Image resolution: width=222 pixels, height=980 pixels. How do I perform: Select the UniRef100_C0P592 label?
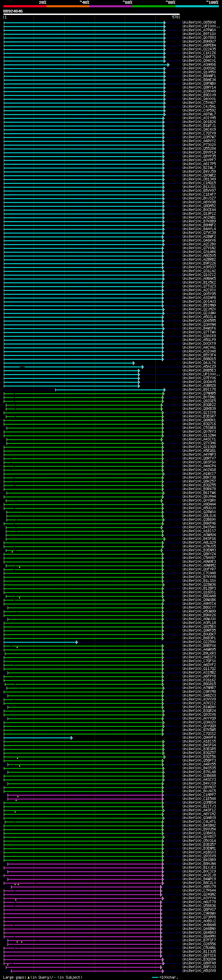(199, 110)
